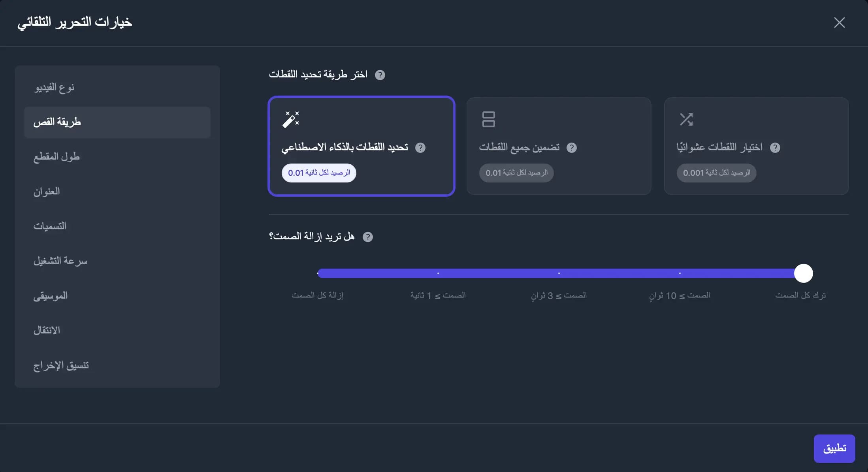The height and width of the screenshot is (472, 868).
Task: Click the include all clips stacked icon
Action: click(x=489, y=119)
